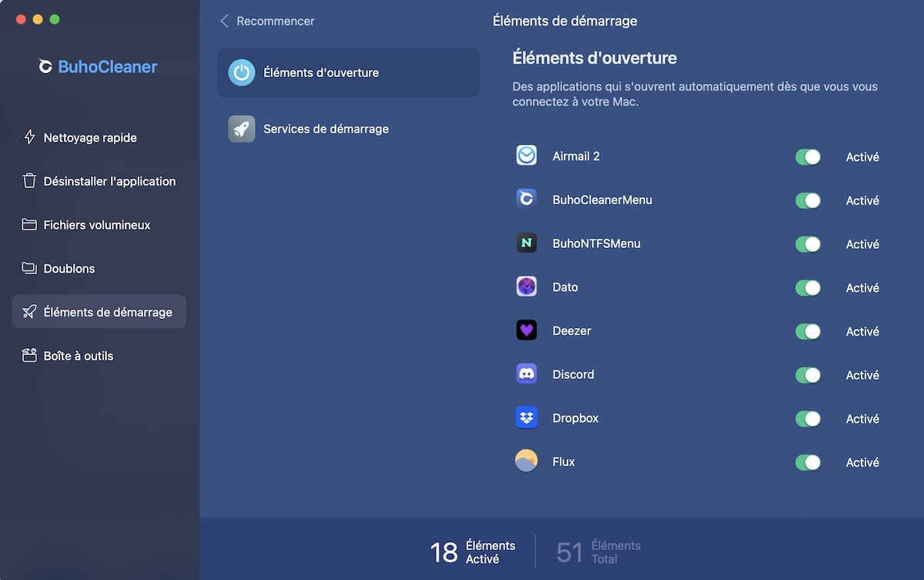Click the BuhoNTFSMenu label
The image size is (924, 580).
pos(596,243)
